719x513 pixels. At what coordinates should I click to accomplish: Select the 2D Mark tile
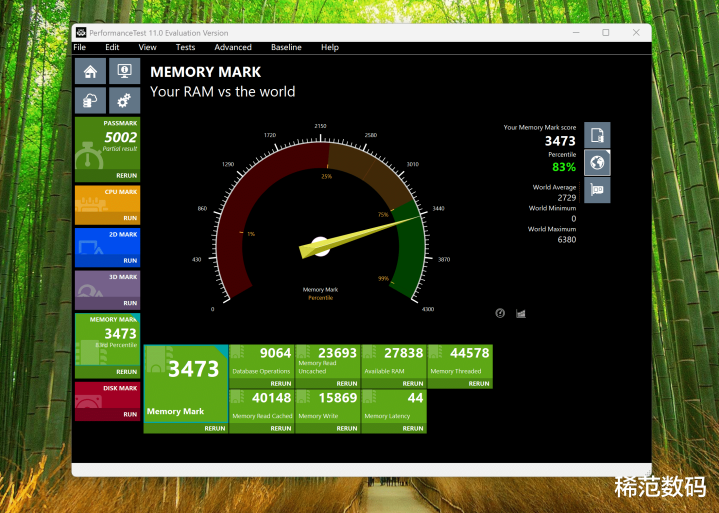click(107, 242)
